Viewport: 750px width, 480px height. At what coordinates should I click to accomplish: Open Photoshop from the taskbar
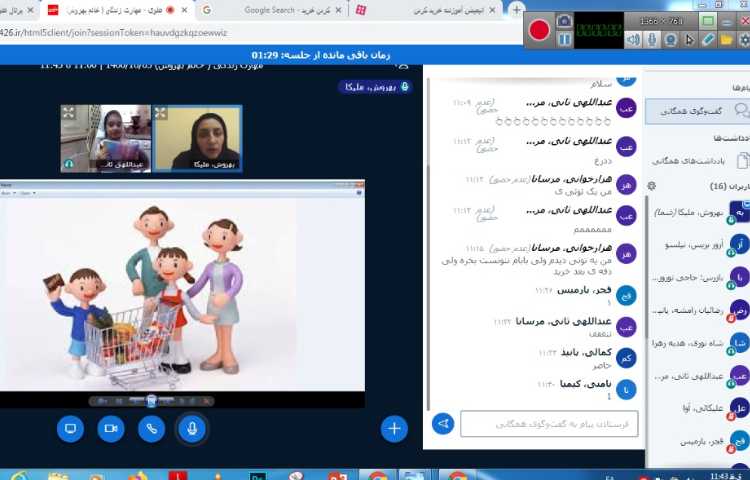pyautogui.click(x=257, y=476)
